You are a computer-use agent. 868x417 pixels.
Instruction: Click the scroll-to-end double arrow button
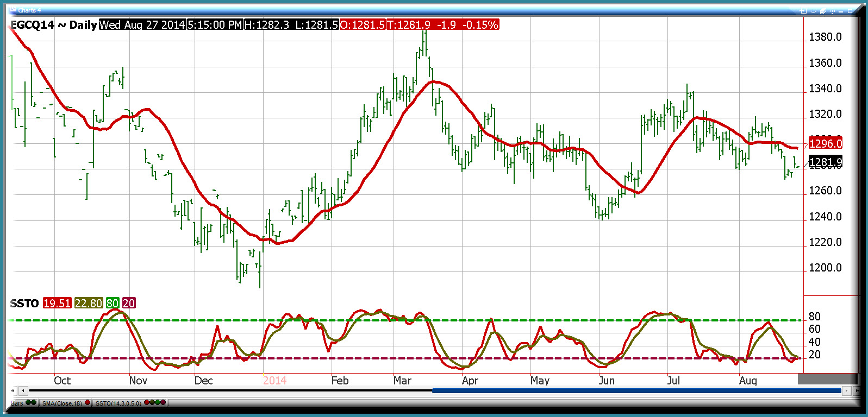point(856,390)
